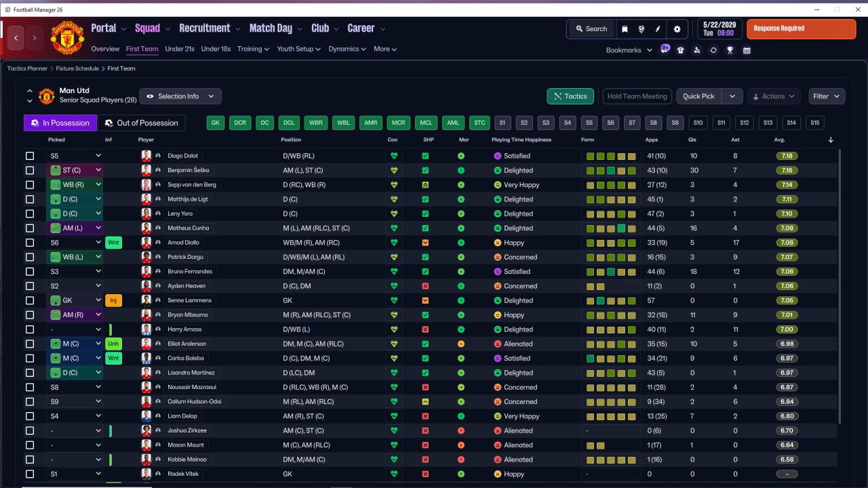Viewport: 868px width, 488px height.
Task: Switch to the Under 21s tab
Action: (180, 49)
